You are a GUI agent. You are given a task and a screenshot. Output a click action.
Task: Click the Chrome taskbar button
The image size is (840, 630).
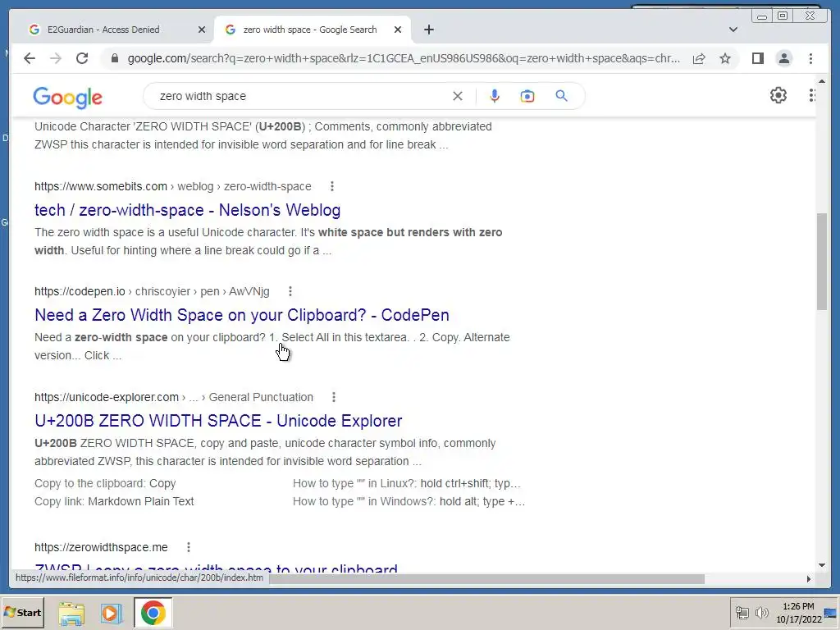coord(153,613)
